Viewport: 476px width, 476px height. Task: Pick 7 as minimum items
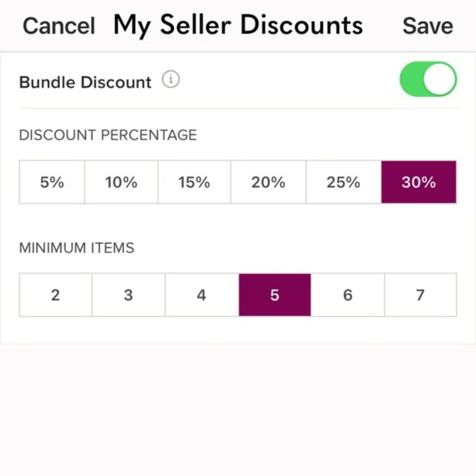(x=420, y=295)
